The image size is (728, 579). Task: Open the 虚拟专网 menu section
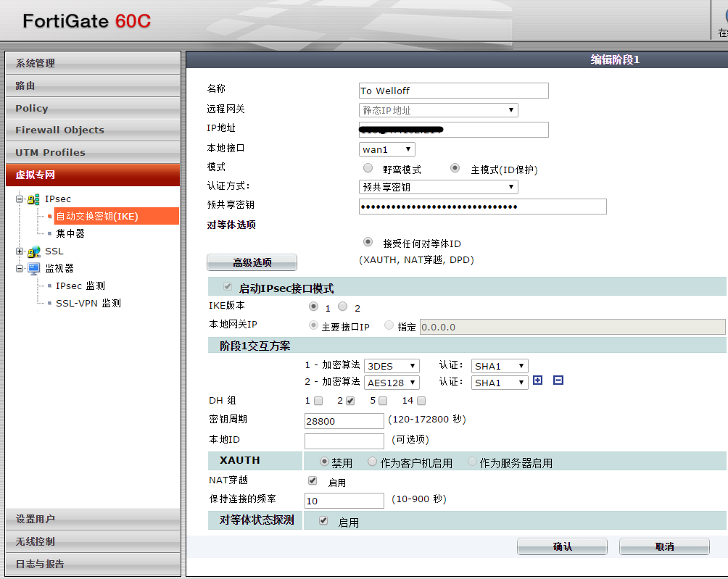point(93,175)
